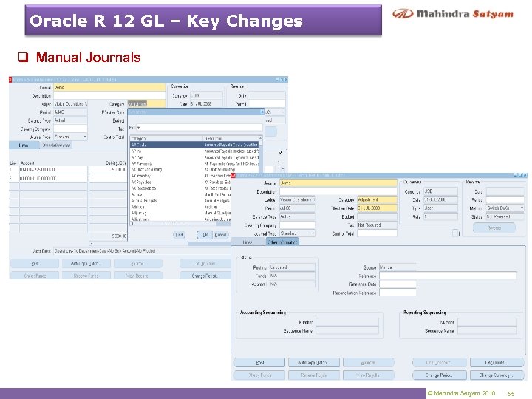Image resolution: width=532 pixels, height=399 pixels.
Task: Click Check Funds in the back window
Action: [x=35, y=276]
